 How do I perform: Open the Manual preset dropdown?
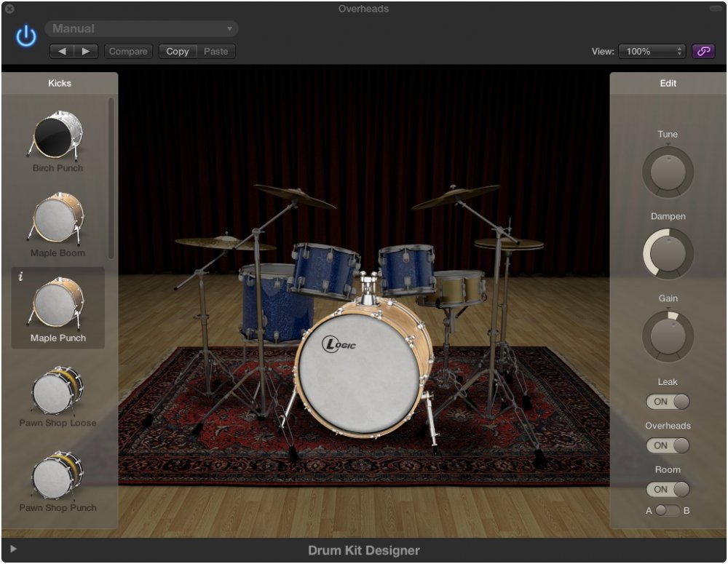click(x=141, y=29)
